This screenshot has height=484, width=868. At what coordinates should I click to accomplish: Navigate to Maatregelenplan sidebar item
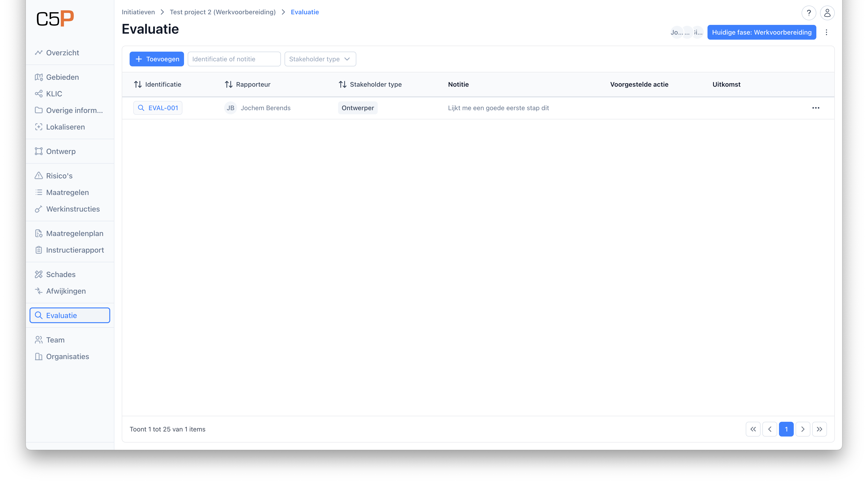[74, 233]
